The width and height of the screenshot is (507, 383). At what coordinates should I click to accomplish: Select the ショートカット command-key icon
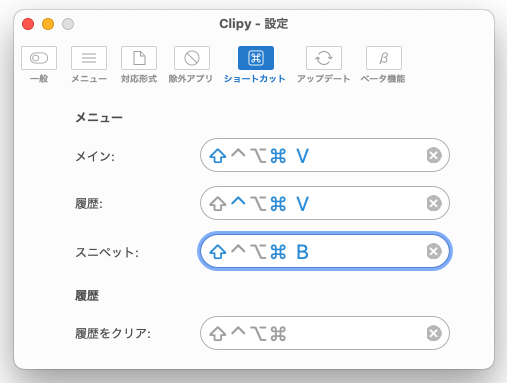256,58
